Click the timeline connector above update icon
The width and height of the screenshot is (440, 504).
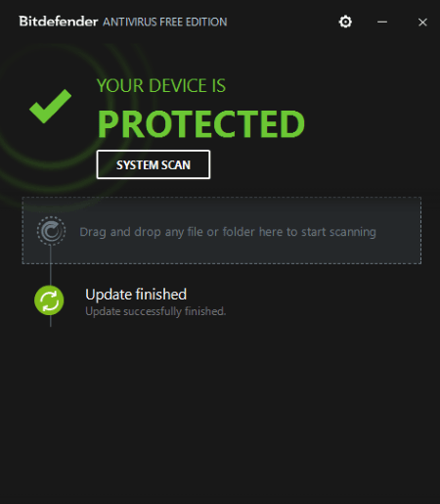51,265
